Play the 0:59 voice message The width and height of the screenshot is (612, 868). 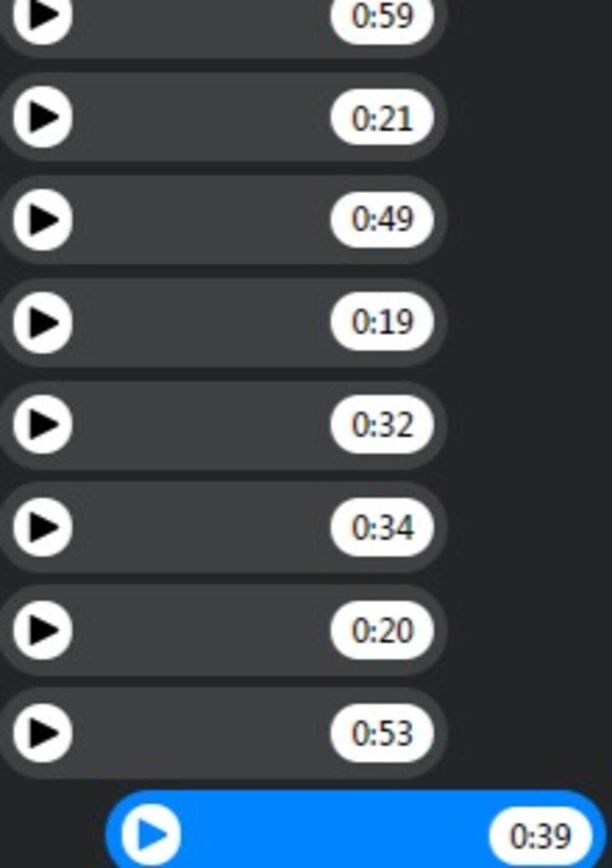click(42, 15)
